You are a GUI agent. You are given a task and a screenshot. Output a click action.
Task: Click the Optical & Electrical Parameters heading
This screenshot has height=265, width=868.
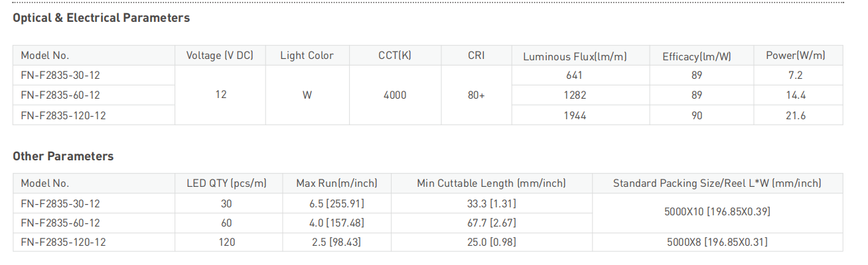(102, 18)
